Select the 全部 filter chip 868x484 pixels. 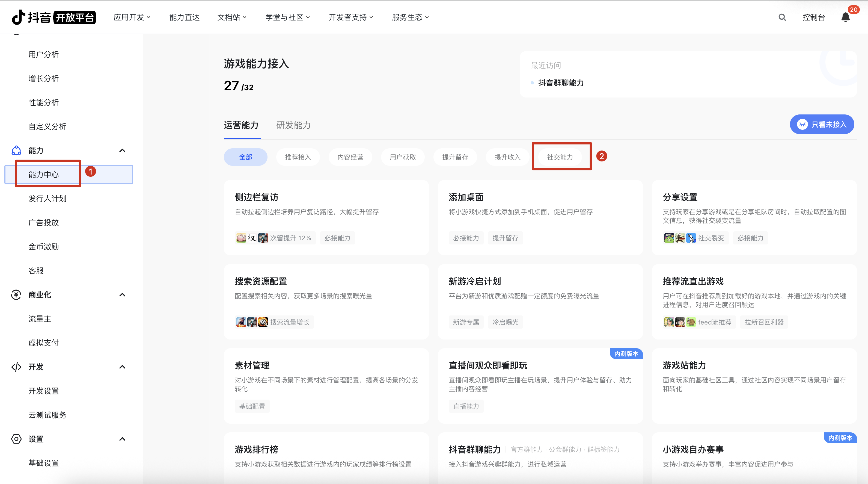coord(245,157)
